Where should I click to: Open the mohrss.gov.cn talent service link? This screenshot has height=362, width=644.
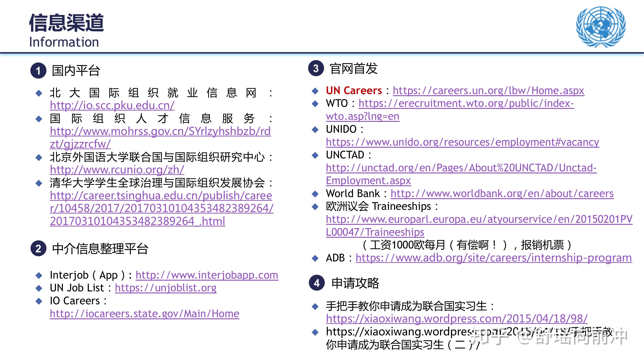pos(160,131)
